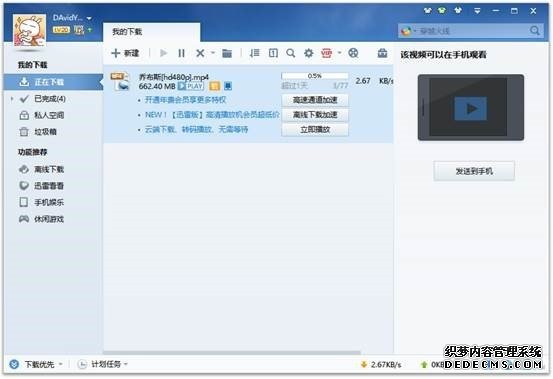Select 正在下载 in the sidebar
This screenshot has width=553, height=379.
(53, 82)
